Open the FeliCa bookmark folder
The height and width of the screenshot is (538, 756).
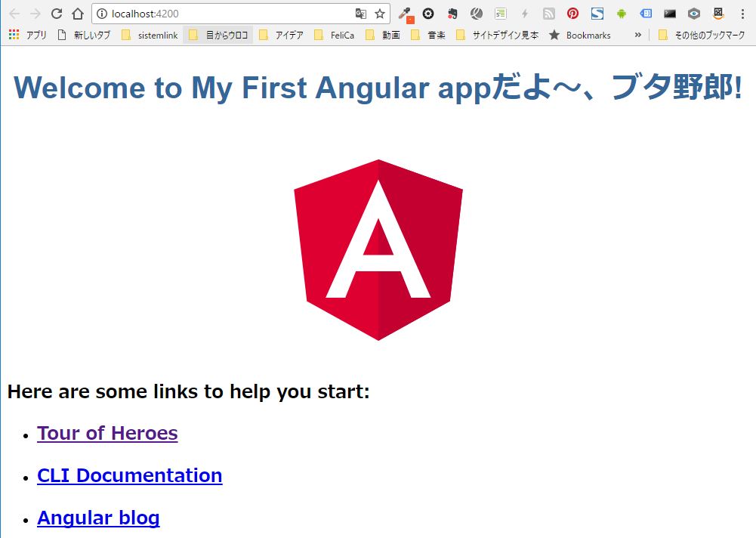[334, 35]
